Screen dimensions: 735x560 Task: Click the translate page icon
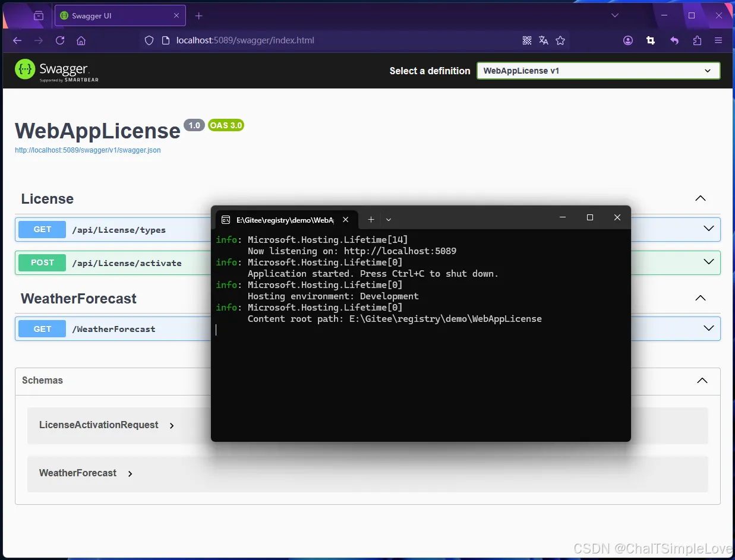(x=543, y=40)
